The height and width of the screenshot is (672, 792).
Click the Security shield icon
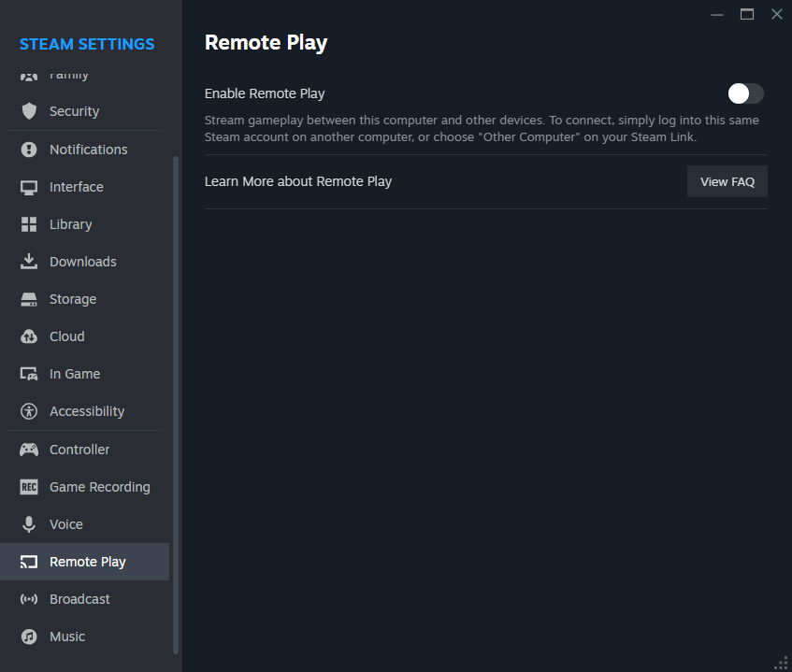coord(29,111)
